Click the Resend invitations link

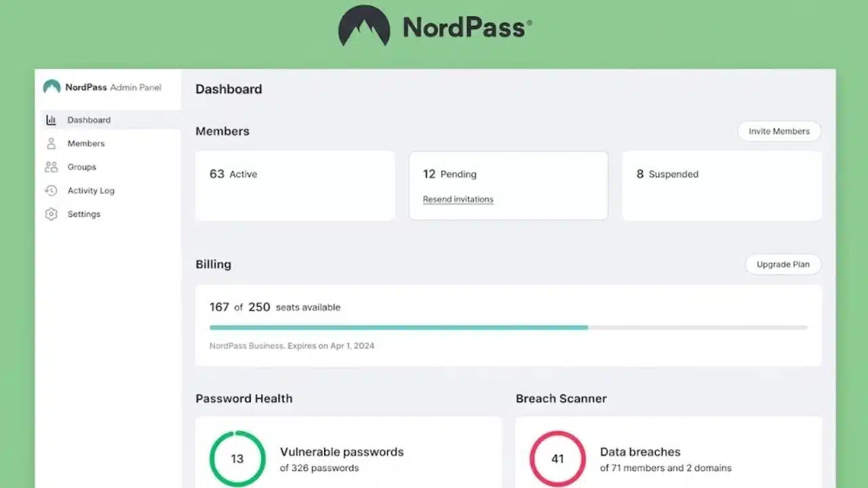coord(458,199)
